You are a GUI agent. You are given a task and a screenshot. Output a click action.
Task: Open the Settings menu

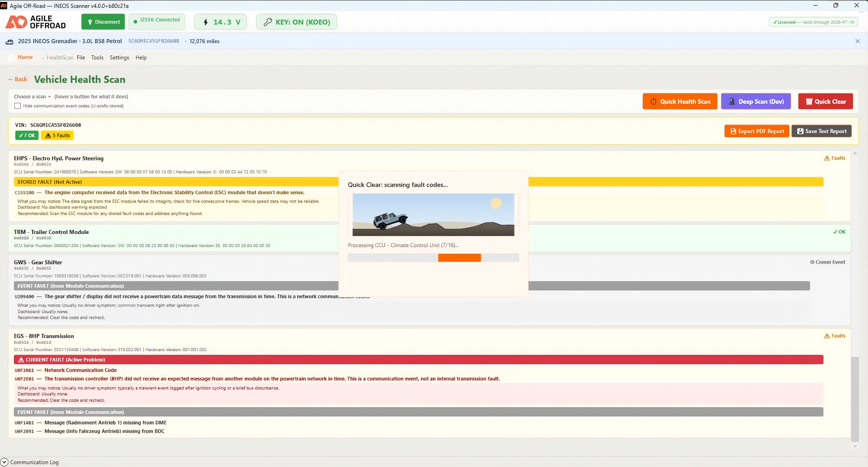119,58
